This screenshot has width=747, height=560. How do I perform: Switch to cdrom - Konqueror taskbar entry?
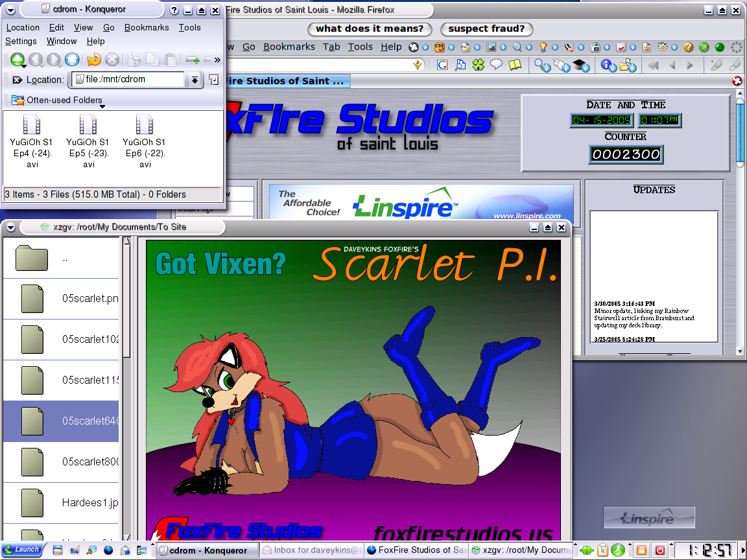[x=208, y=550]
